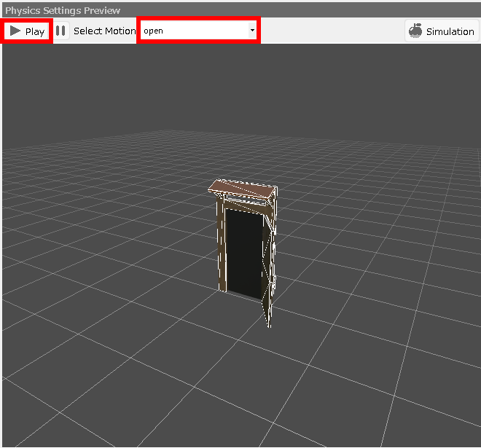Click the Play triangle icon
Image resolution: width=481 pixels, height=448 pixels.
point(15,31)
